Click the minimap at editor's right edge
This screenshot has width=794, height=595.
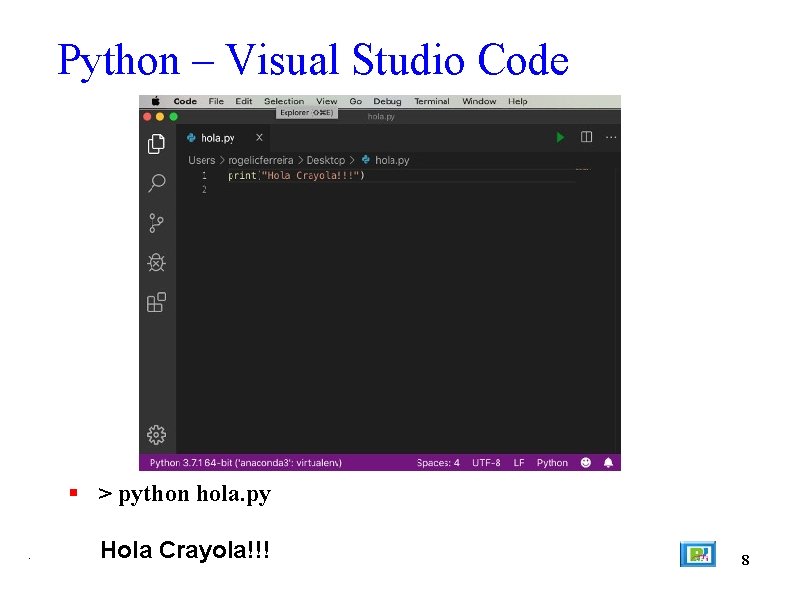583,169
